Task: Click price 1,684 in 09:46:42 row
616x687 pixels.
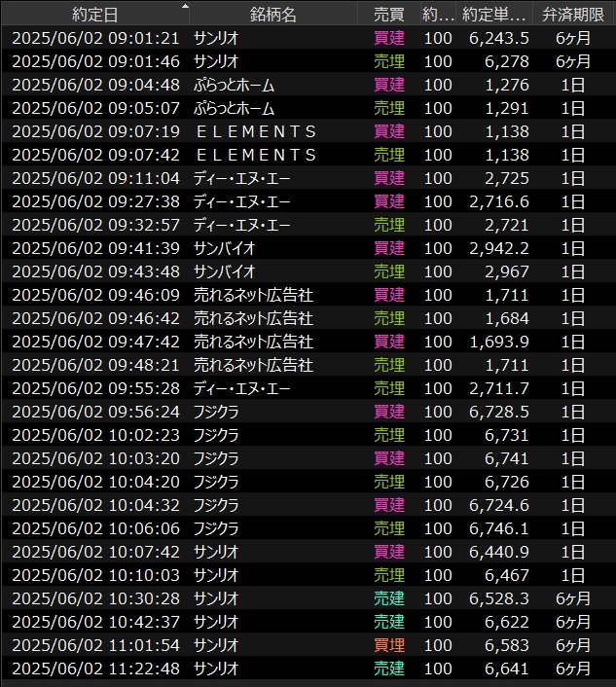Action: click(507, 318)
